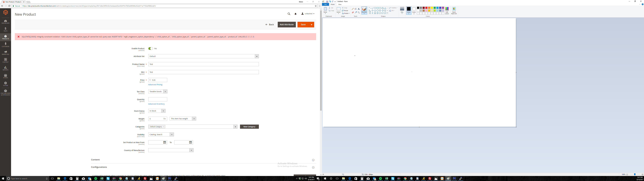Viewport: 644px width, 181px height.
Task: Click the New Category button
Action: [x=249, y=127]
